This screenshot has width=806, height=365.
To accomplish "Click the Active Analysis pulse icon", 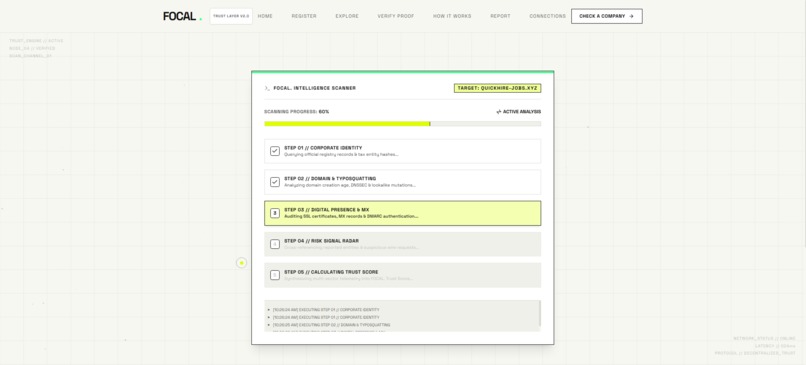I will (499, 112).
